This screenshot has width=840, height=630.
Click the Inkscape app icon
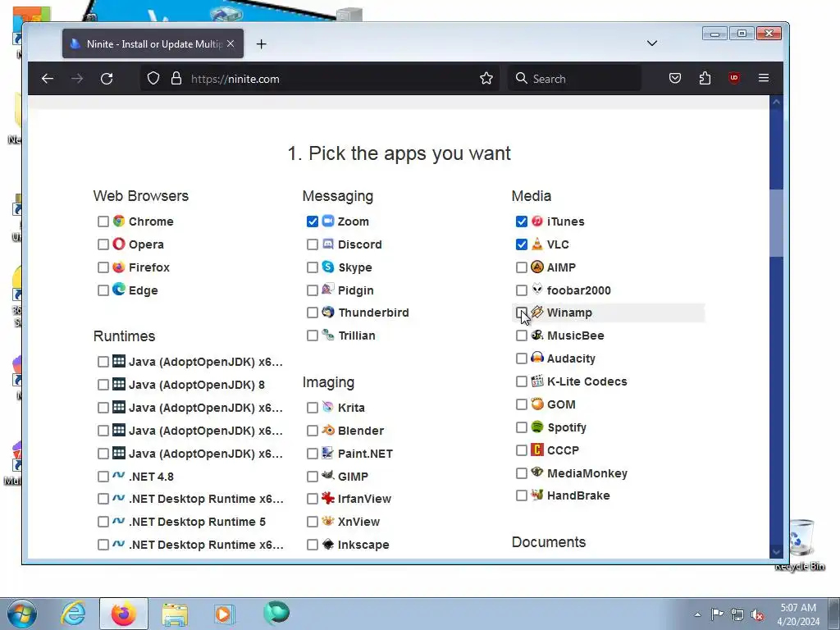pyautogui.click(x=328, y=544)
